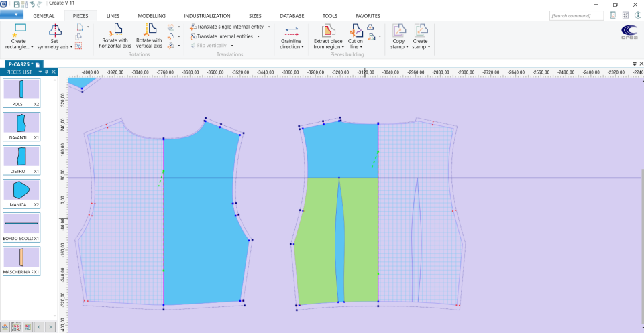The width and height of the screenshot is (644, 333).
Task: Switch to the MODELLING ribbon tab
Action: pyautogui.click(x=152, y=15)
